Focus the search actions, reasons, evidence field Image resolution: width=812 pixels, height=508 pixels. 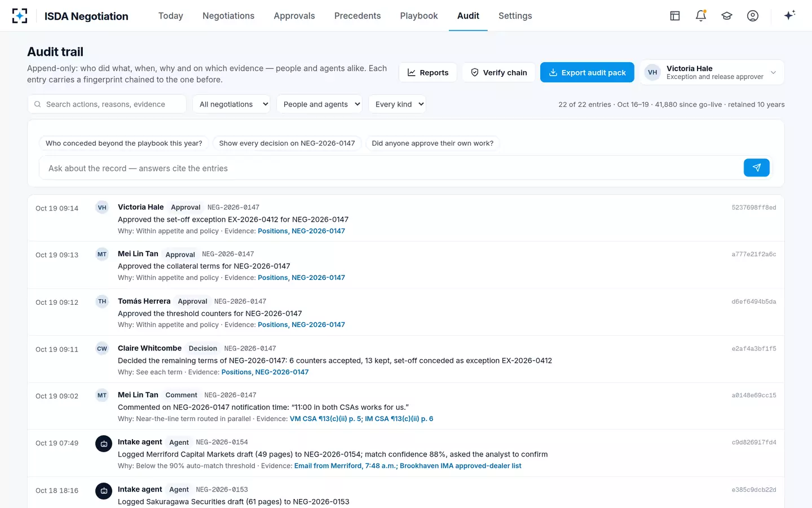coord(107,104)
